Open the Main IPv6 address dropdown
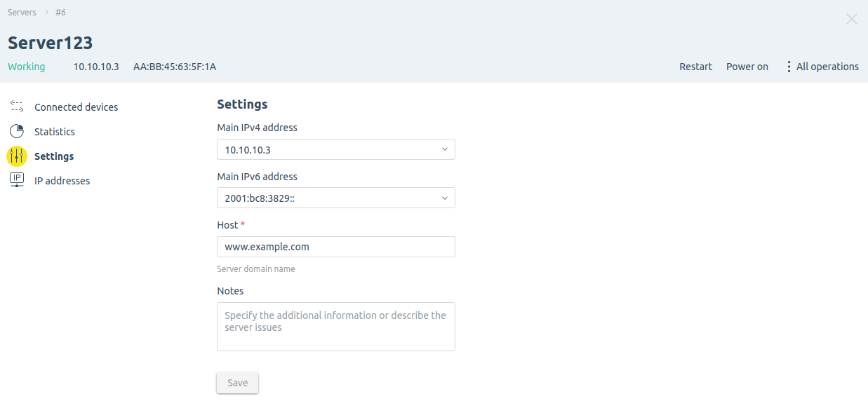The width and height of the screenshot is (868, 401). click(x=336, y=198)
